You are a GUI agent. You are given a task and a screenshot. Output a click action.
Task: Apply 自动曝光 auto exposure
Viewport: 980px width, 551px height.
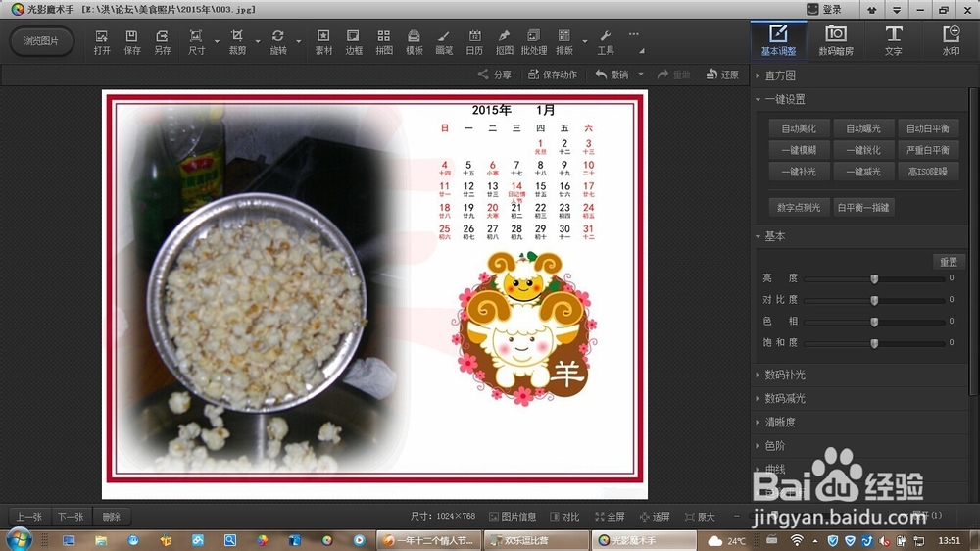point(863,128)
